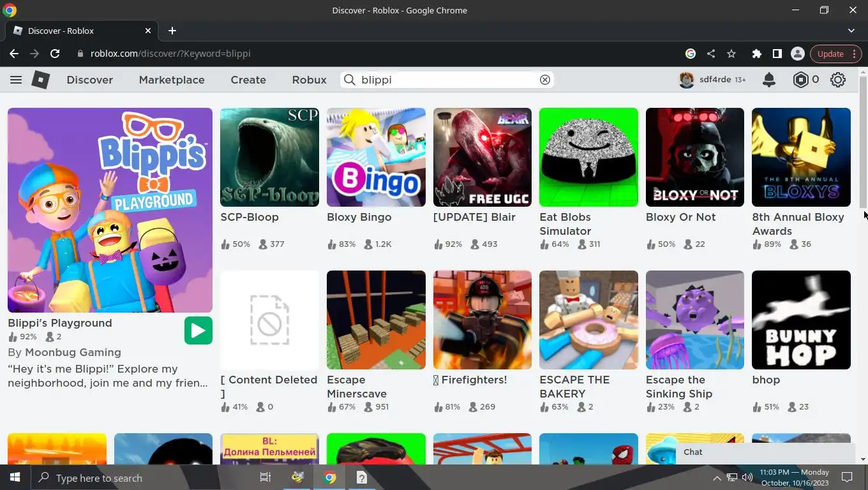Select the Discover - Roblox browser tab
The width and height of the screenshot is (868, 490).
click(x=82, y=31)
